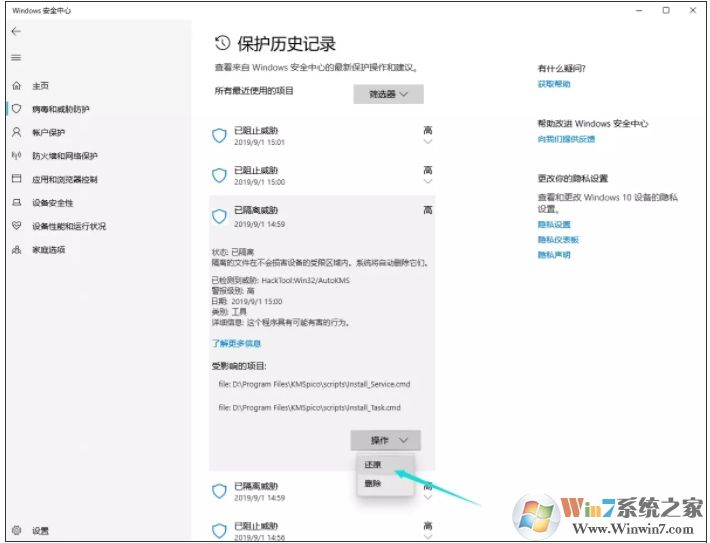Image resolution: width=710 pixels, height=543 pixels.
Task: Open the 向我们提供反馈 link
Action: 566,139
